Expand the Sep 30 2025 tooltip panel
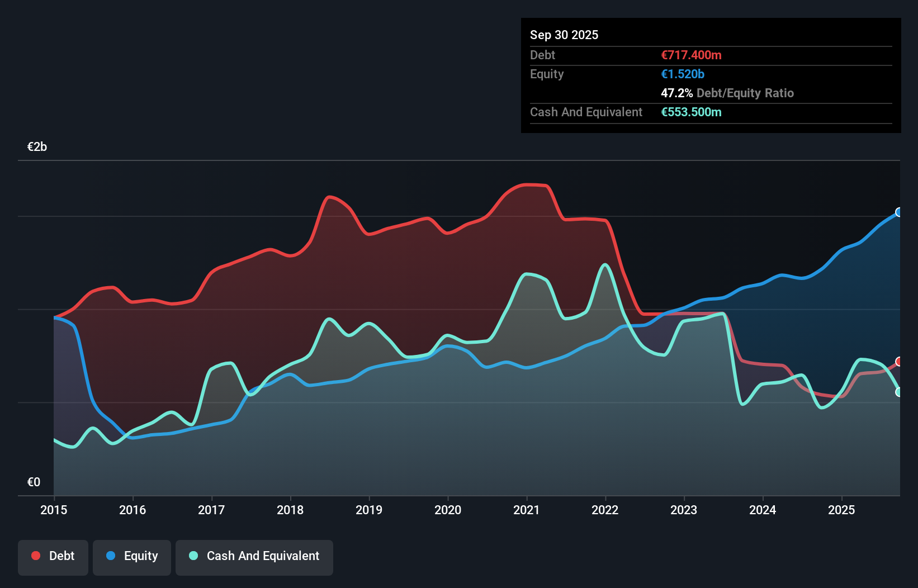The image size is (918, 588). [564, 35]
